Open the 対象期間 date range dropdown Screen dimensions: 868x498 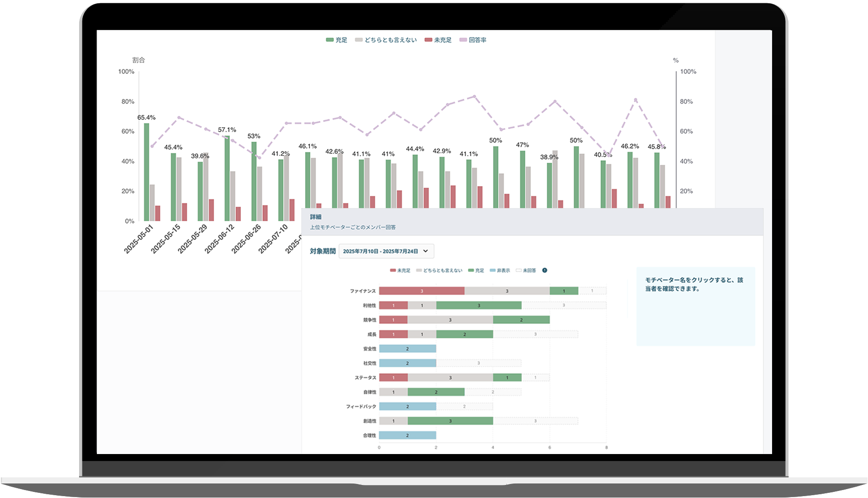click(386, 251)
